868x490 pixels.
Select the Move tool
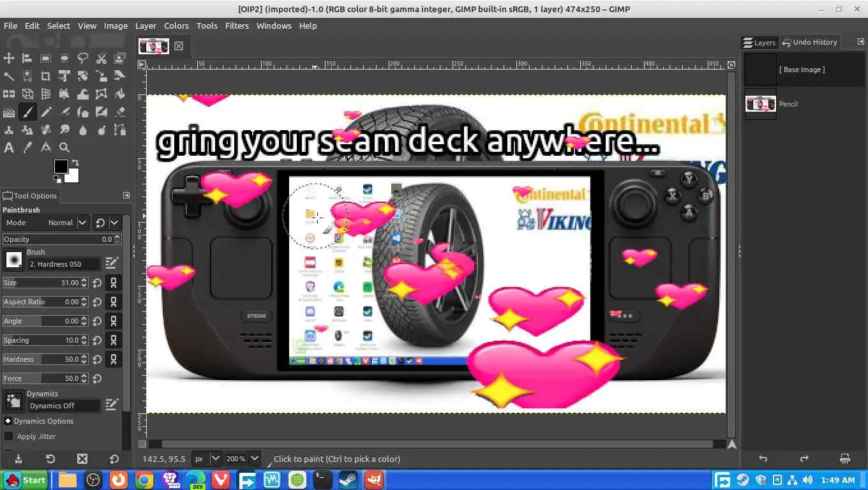pyautogui.click(x=9, y=58)
